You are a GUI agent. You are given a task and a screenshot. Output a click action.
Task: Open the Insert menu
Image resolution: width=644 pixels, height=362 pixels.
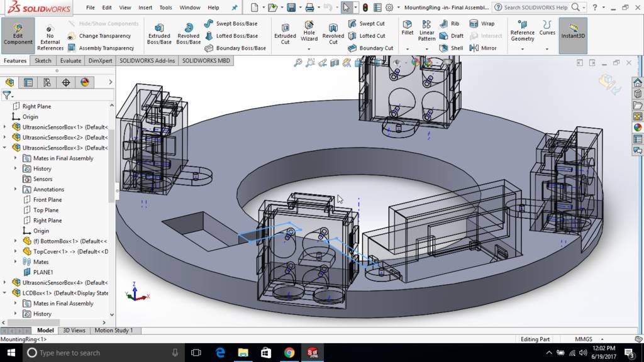(x=145, y=8)
